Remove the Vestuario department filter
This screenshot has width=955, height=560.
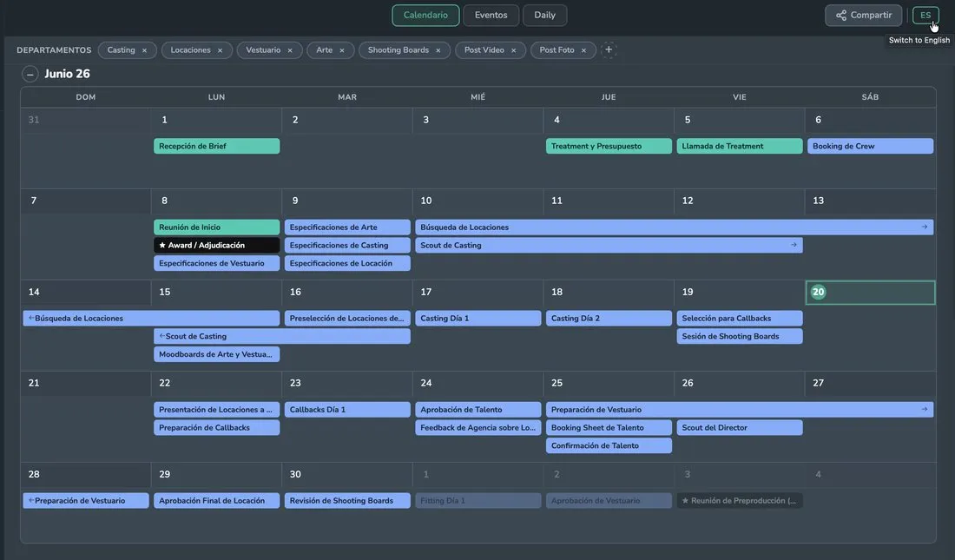(290, 50)
